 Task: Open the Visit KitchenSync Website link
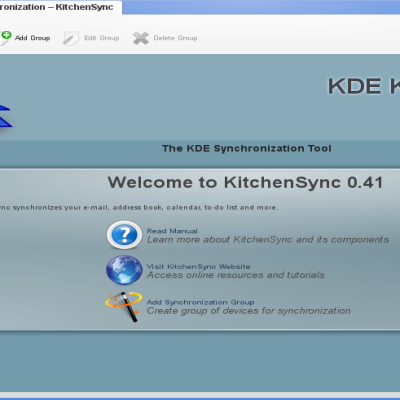tap(198, 267)
